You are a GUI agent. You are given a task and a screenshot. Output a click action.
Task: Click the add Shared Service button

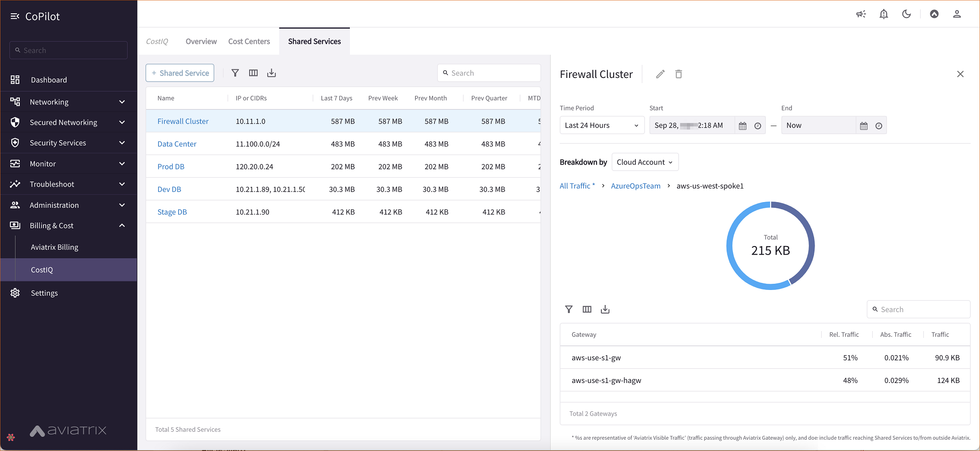[180, 73]
